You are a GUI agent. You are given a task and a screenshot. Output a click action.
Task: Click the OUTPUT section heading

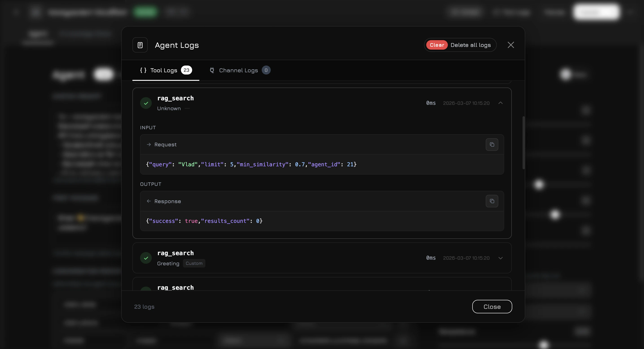(151, 184)
